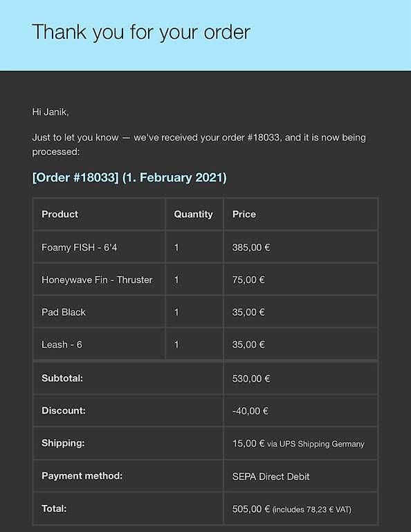Select the Pad Black product entry

pos(64,312)
